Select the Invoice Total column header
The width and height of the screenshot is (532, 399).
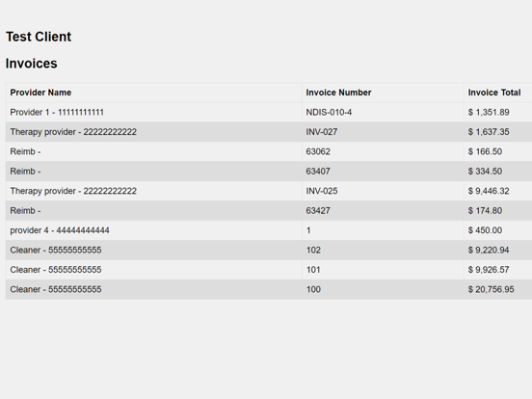[494, 93]
